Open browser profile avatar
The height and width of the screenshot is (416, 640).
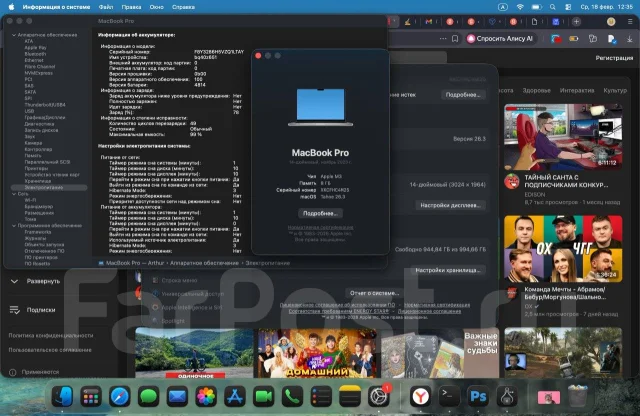611,22
